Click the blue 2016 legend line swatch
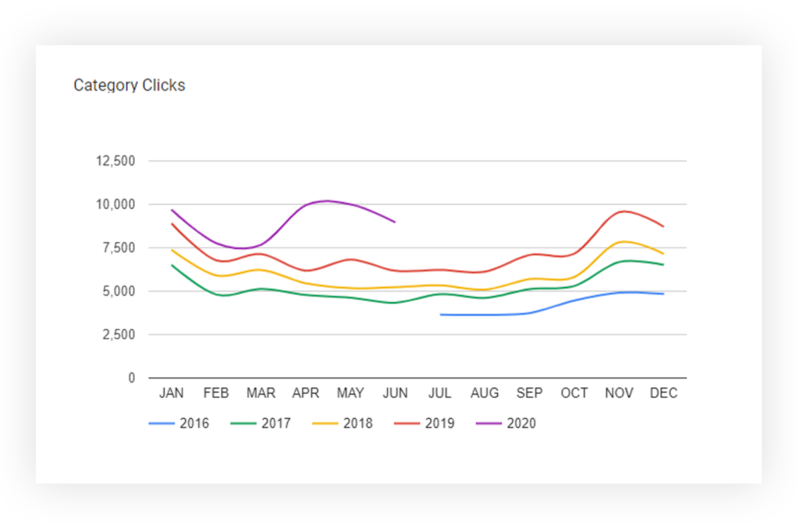 coord(162,424)
